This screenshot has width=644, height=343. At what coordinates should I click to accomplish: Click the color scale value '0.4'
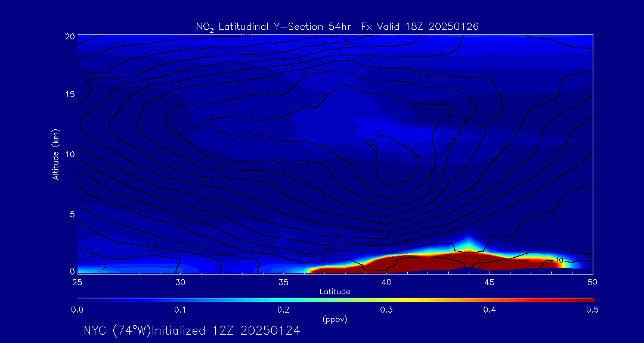point(489,310)
